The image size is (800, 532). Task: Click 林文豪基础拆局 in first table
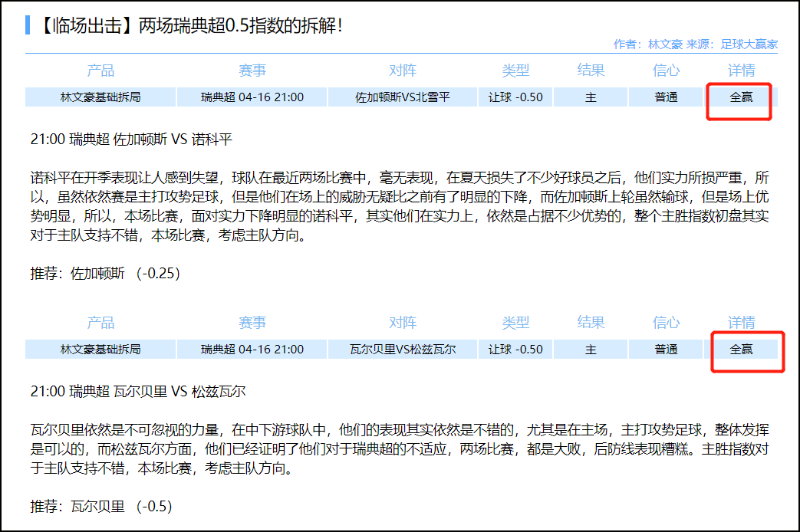click(x=100, y=97)
